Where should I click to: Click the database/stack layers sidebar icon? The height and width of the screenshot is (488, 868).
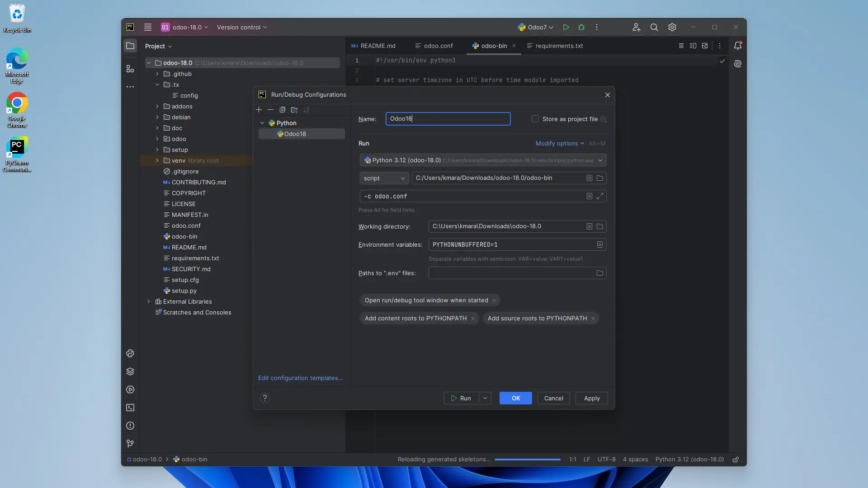pyautogui.click(x=131, y=372)
